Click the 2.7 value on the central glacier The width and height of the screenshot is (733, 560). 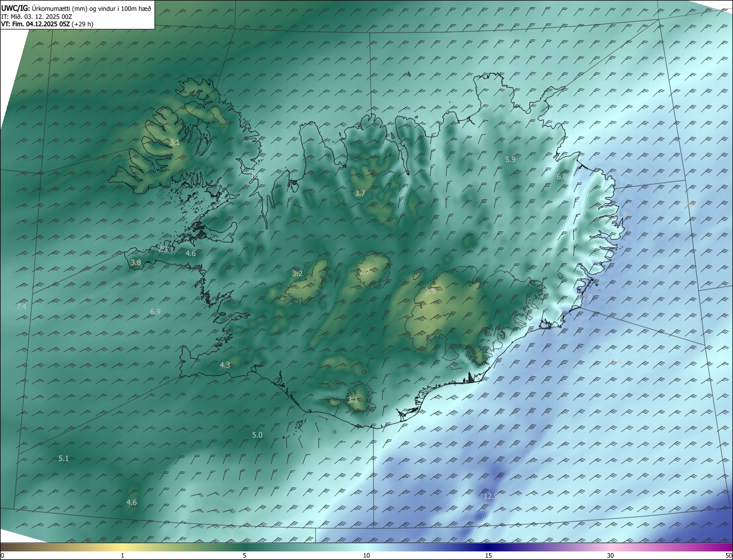[x=364, y=271]
